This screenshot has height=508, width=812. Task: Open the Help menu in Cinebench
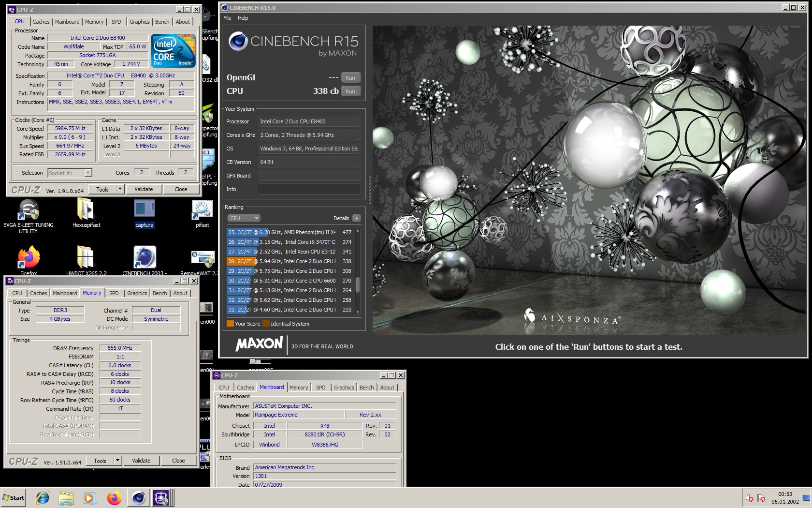click(243, 18)
